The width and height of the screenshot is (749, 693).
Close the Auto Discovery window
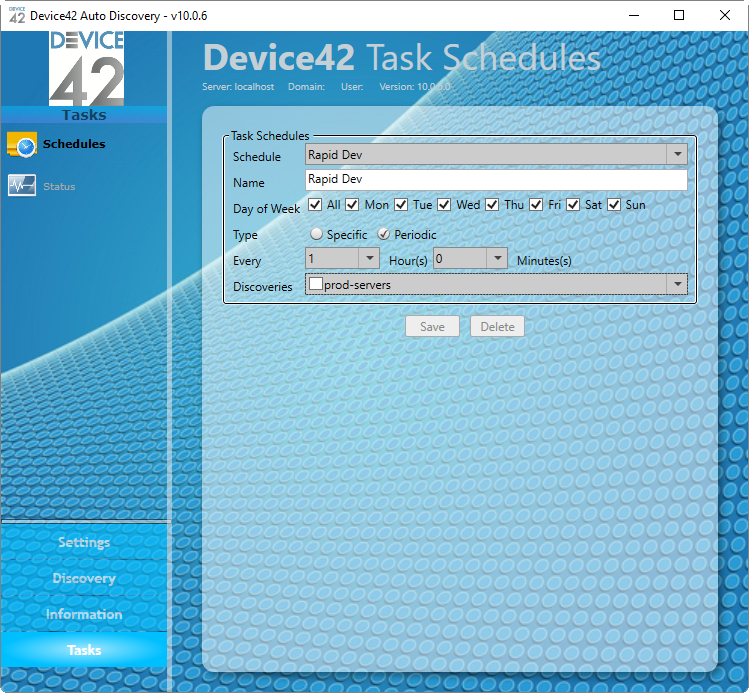725,15
